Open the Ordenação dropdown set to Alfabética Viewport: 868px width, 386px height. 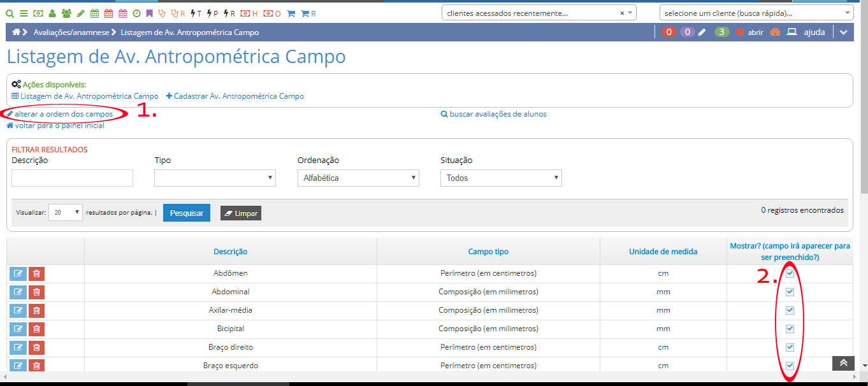[x=358, y=178]
